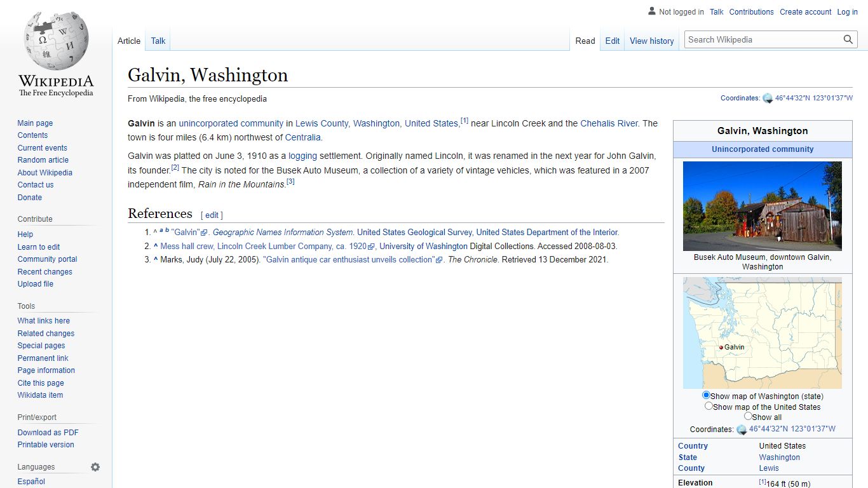Viewport: 868px width, 488px height.
Task: Open About Wikipedia link
Action: point(44,173)
